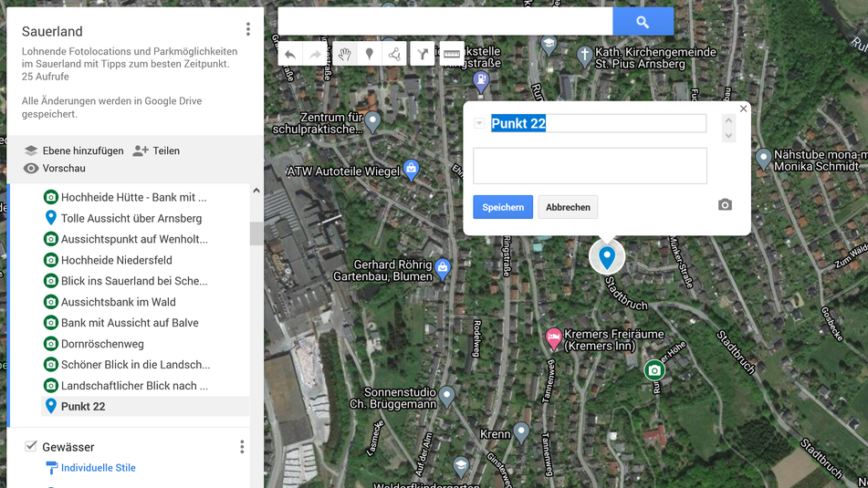Click the info window scroll up arrow

pyautogui.click(x=728, y=121)
